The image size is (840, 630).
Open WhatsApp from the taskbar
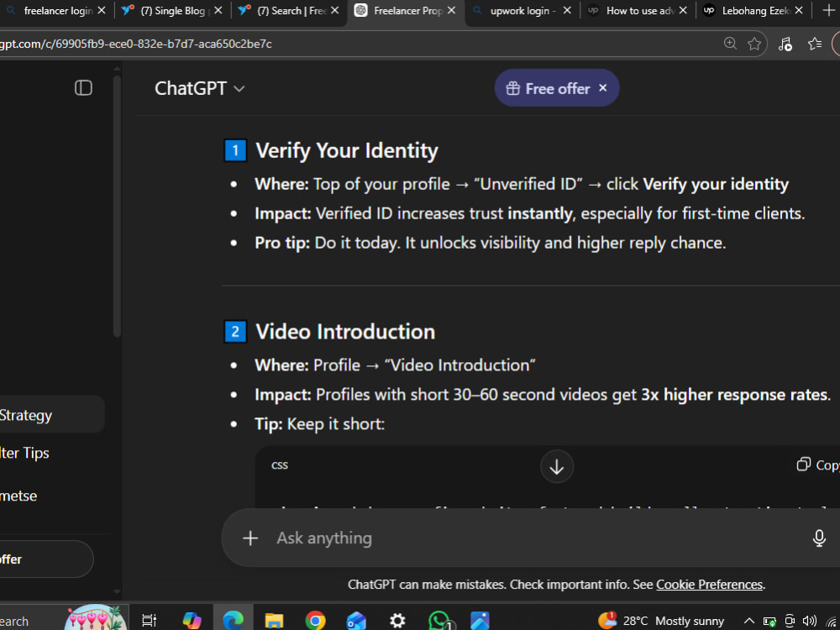pos(438,621)
